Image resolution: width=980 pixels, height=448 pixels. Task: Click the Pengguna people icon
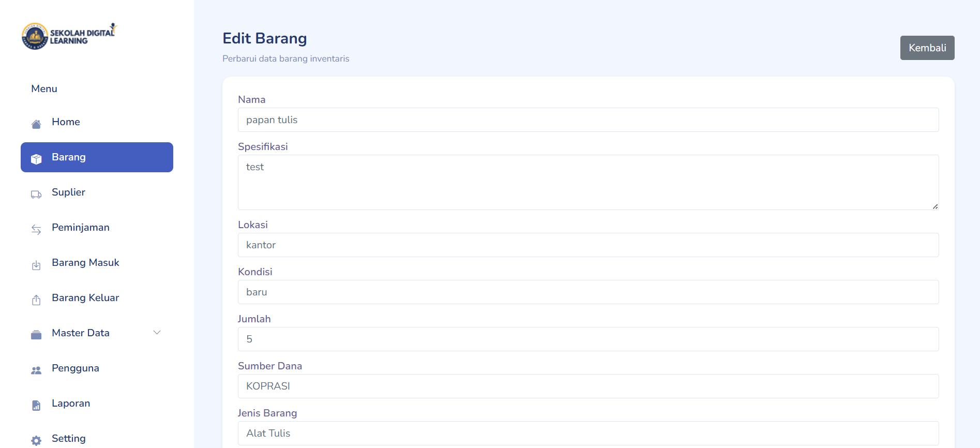[x=36, y=370]
